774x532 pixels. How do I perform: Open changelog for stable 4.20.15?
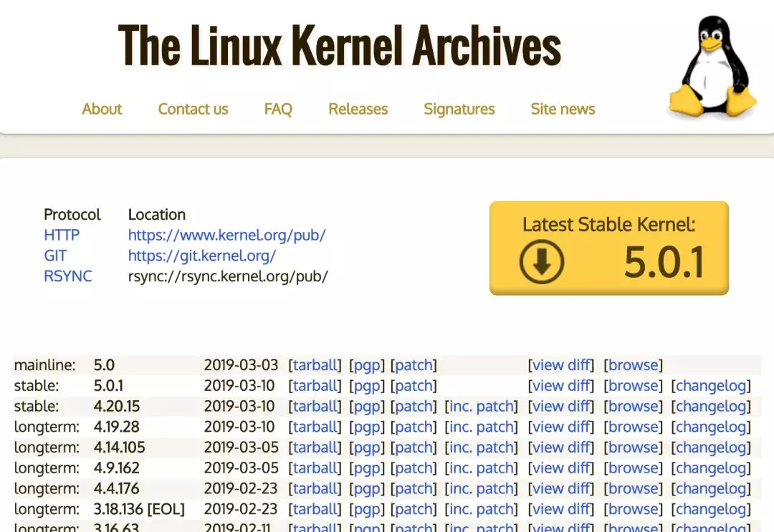[x=711, y=407]
